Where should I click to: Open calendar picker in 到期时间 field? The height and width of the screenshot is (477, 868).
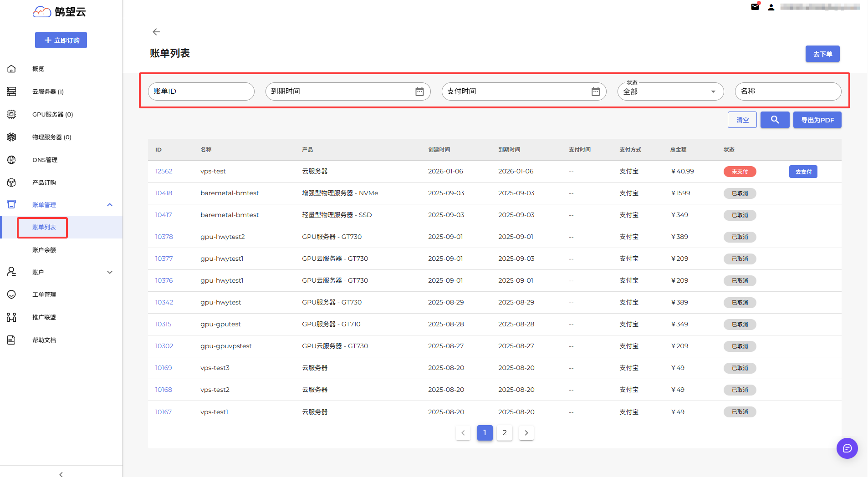(419, 91)
